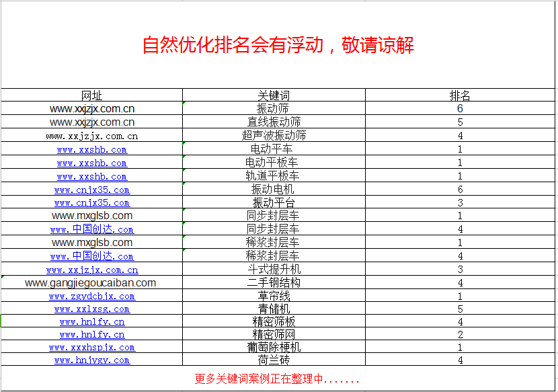Select the 关键词 header cell
Image resolution: width=558 pixels, height=392 pixels.
(274, 95)
